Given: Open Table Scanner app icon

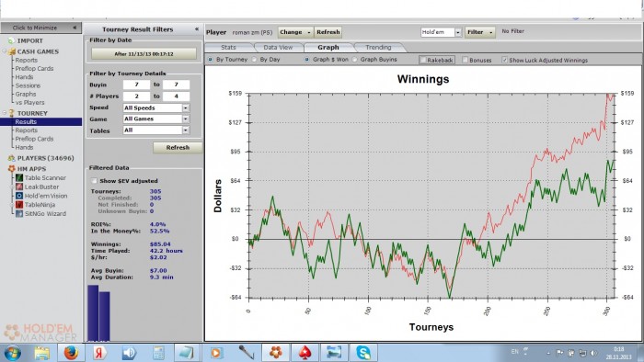Looking at the screenshot, I should click(19, 178).
